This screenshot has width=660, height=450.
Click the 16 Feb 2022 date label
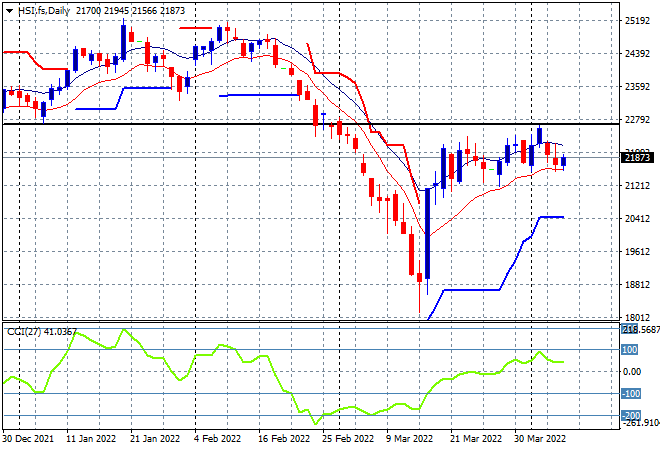(x=284, y=439)
